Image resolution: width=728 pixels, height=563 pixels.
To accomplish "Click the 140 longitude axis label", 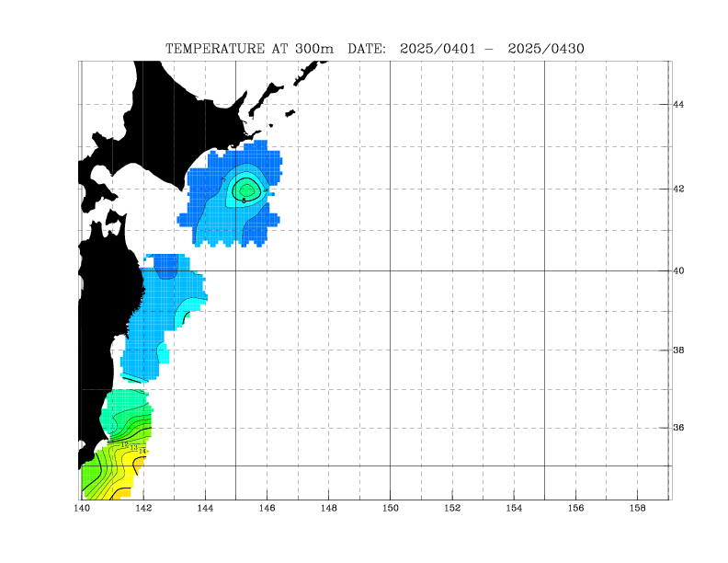I will (x=82, y=507).
